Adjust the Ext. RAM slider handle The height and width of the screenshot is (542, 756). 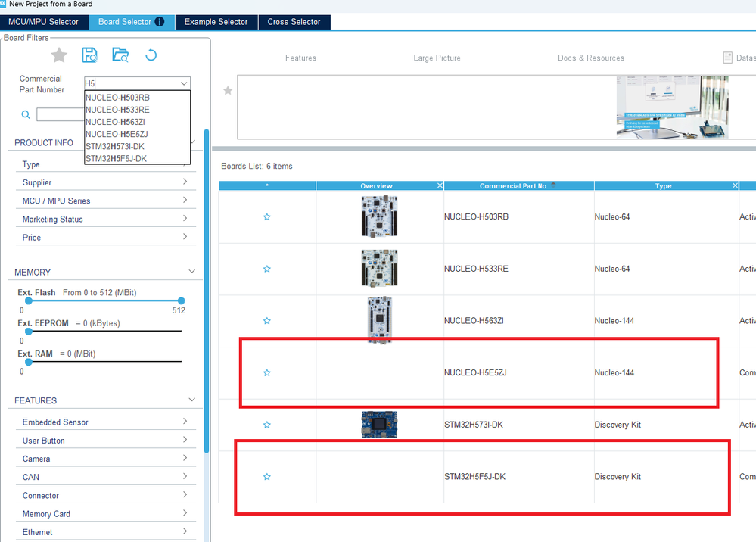(x=29, y=362)
